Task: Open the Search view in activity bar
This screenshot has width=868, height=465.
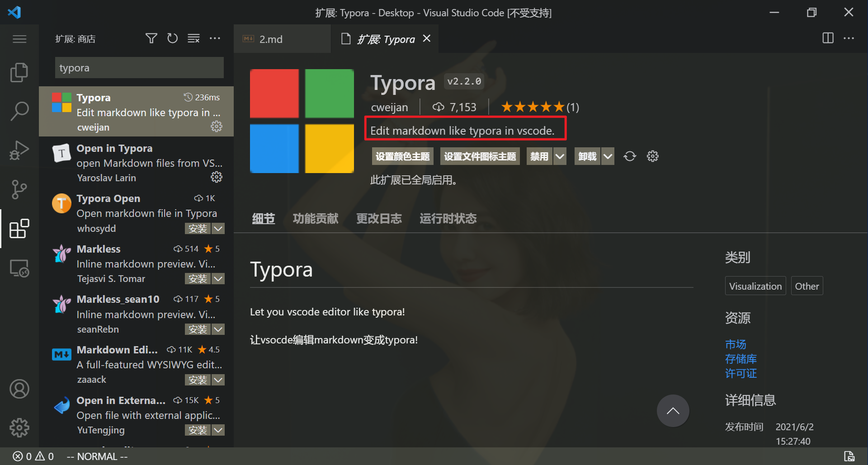Action: (19, 111)
